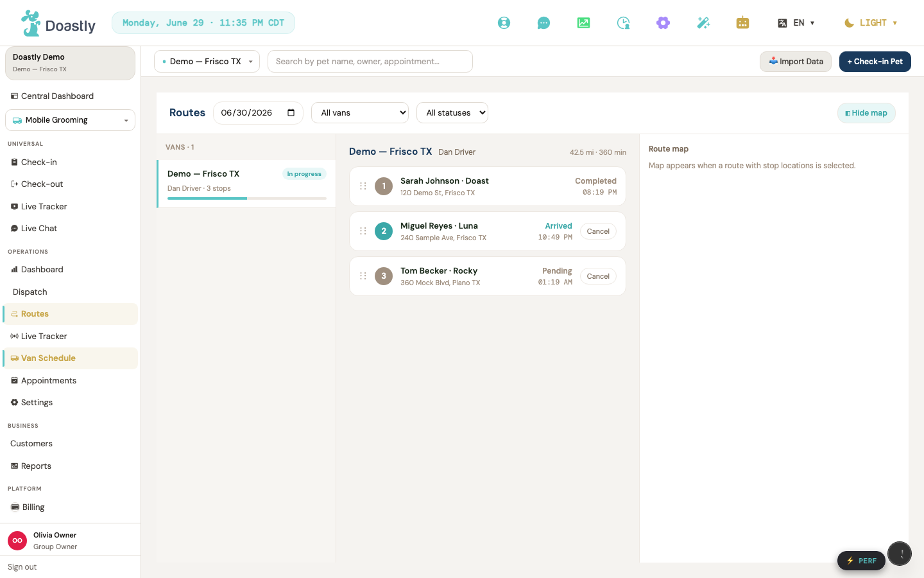Sign out of the account
Screen dimensions: 924x578
click(x=22, y=567)
